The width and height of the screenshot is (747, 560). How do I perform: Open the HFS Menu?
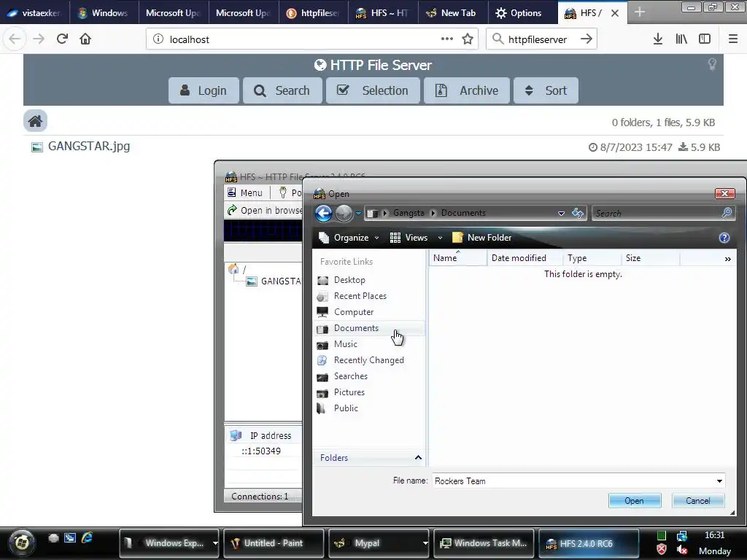click(x=245, y=192)
